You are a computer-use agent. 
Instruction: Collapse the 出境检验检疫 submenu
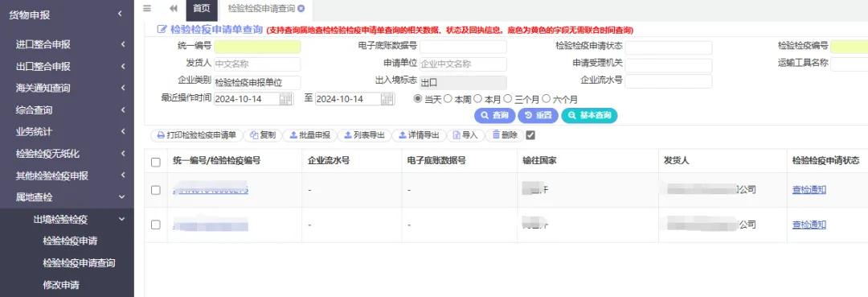click(67, 219)
